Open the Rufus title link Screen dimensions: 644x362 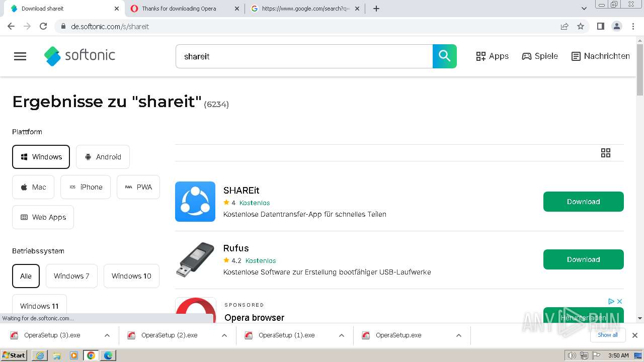tap(236, 248)
